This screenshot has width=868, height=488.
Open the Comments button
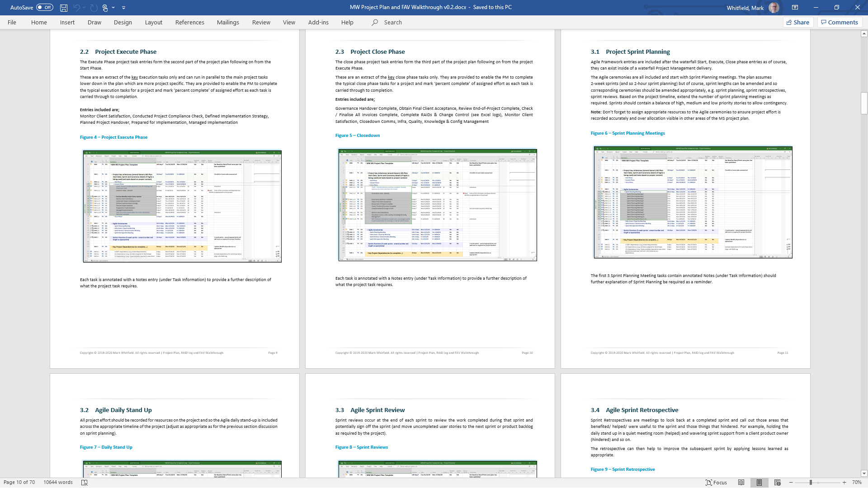[x=840, y=23]
